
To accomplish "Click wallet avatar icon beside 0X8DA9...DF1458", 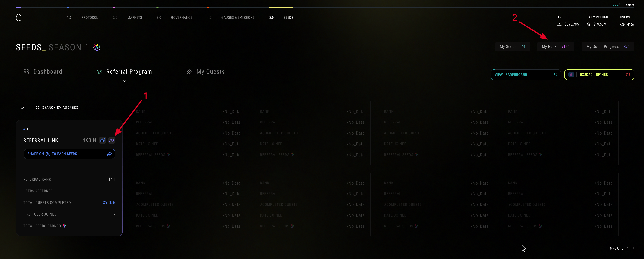I will pos(571,75).
